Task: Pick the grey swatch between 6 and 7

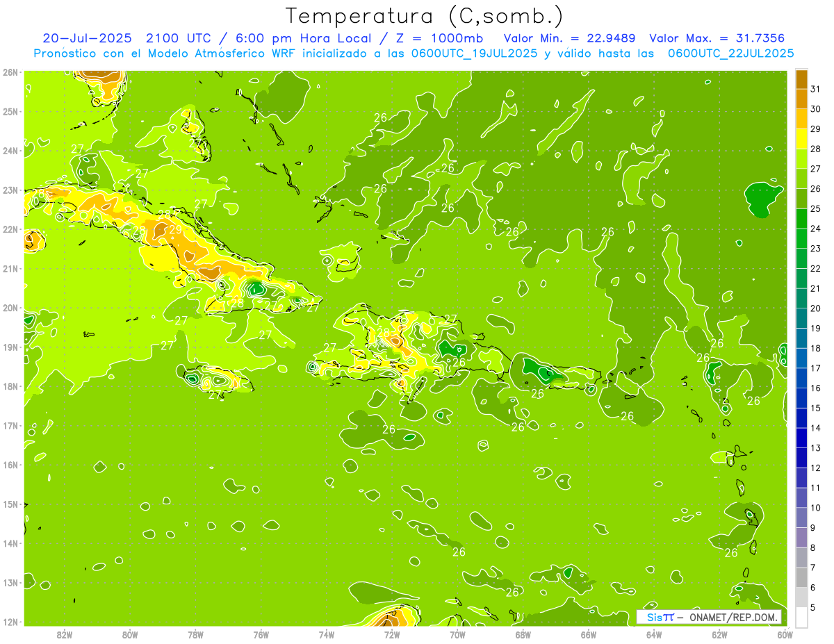Action: pyautogui.click(x=801, y=577)
